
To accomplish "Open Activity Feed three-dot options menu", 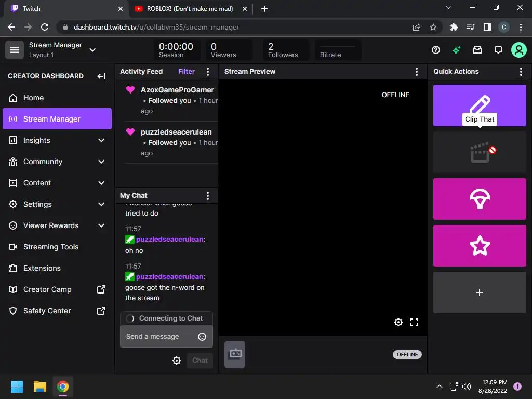I will coord(208,71).
